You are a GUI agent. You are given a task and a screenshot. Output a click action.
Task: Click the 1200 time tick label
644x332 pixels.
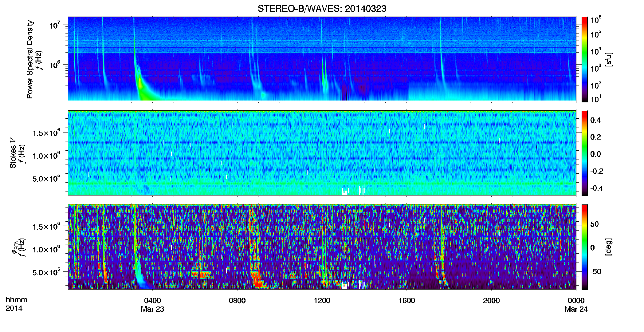coord(322,301)
